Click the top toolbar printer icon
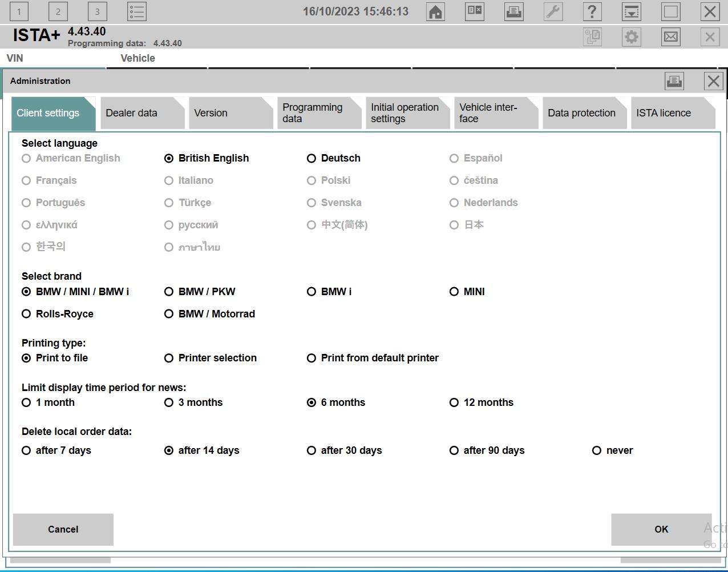This screenshot has width=728, height=572. point(514,11)
